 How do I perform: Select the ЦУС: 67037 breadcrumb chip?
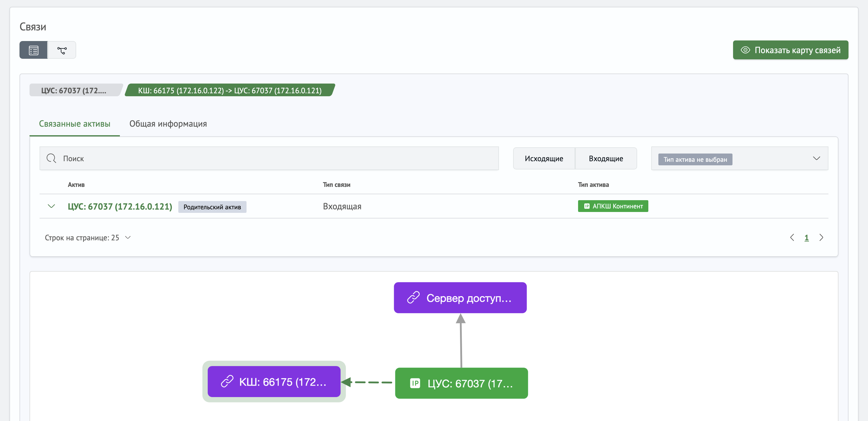74,90
